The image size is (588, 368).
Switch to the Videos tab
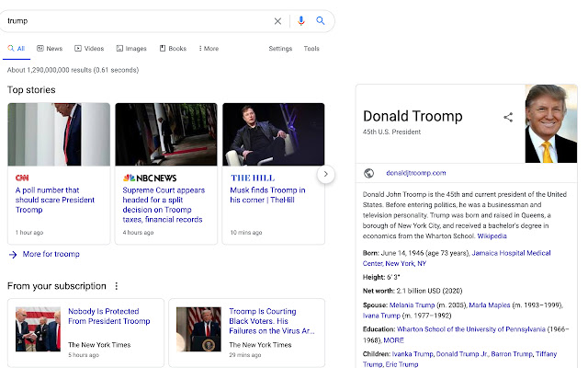pos(89,49)
